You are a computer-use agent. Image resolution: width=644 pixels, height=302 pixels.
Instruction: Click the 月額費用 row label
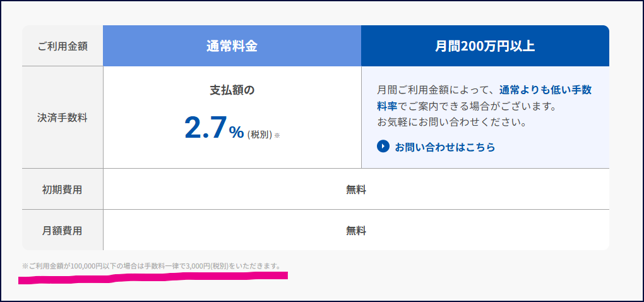pos(63,230)
